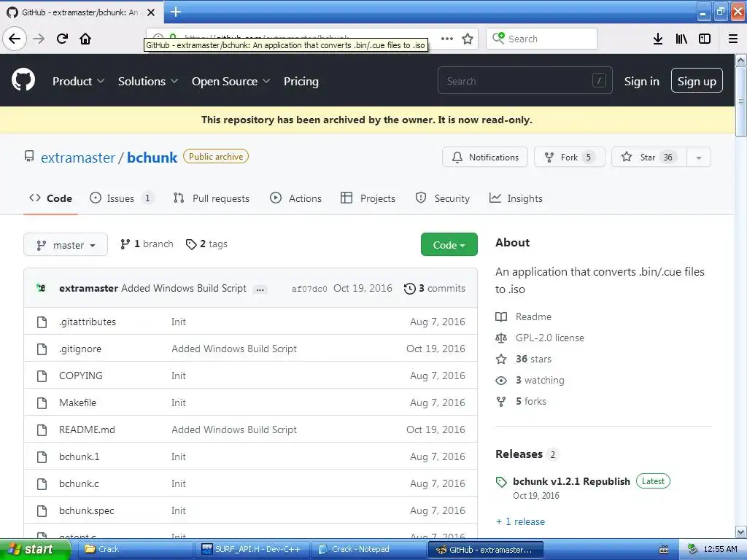This screenshot has height=560, width=747.
Task: Open the + 1 release link
Action: 520,522
